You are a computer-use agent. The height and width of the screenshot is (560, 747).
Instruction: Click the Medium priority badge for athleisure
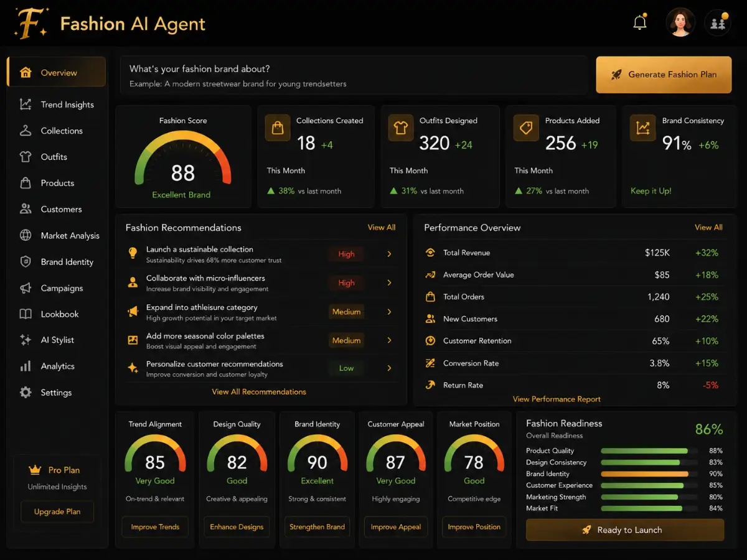(x=346, y=312)
